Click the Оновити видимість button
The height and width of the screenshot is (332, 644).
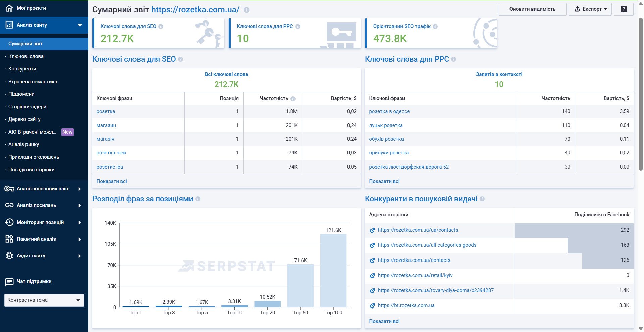click(x=532, y=9)
